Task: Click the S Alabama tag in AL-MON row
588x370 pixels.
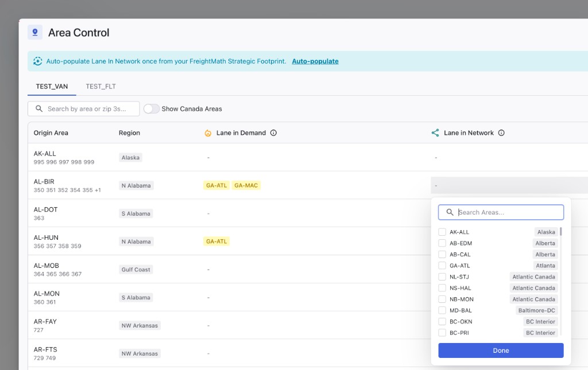Action: [x=136, y=298]
